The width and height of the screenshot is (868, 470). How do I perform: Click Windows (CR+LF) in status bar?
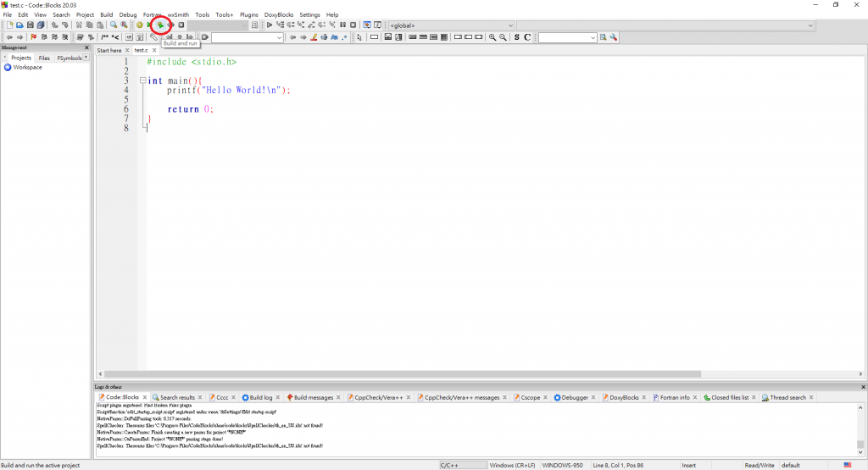point(512,466)
